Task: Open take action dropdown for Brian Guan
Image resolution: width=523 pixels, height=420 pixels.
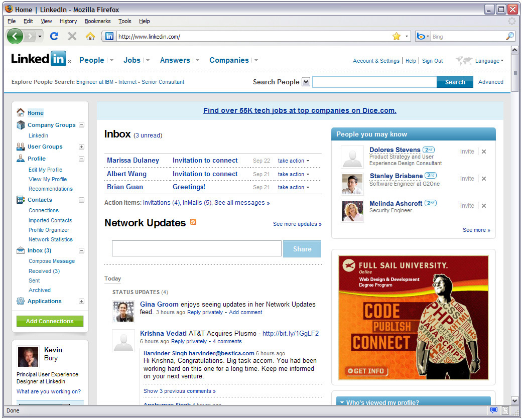Action: tap(294, 187)
